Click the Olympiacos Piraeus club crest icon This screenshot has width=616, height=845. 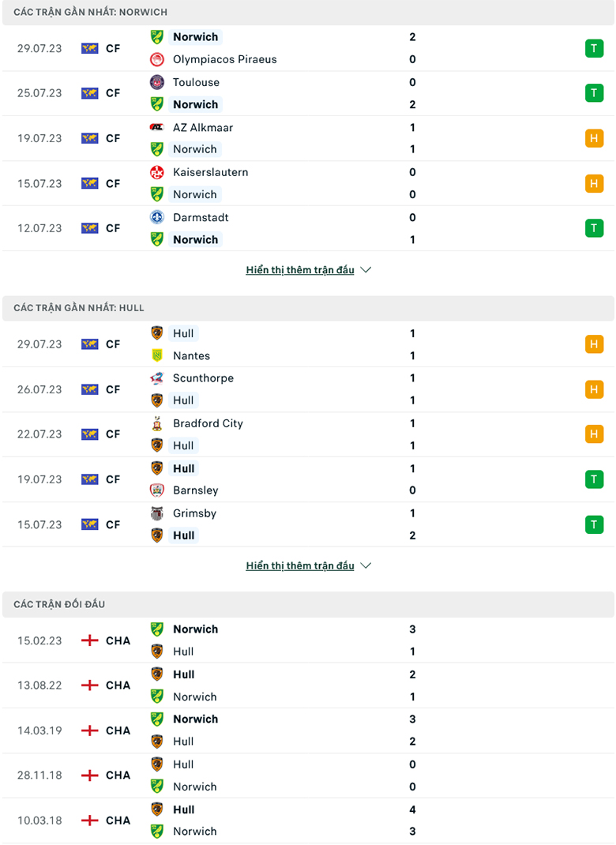coord(156,59)
